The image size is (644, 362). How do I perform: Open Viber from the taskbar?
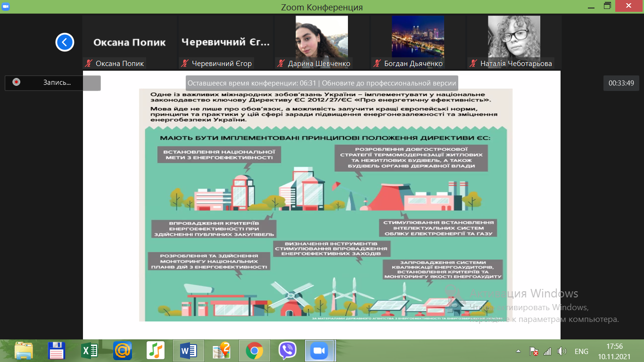[x=287, y=351]
